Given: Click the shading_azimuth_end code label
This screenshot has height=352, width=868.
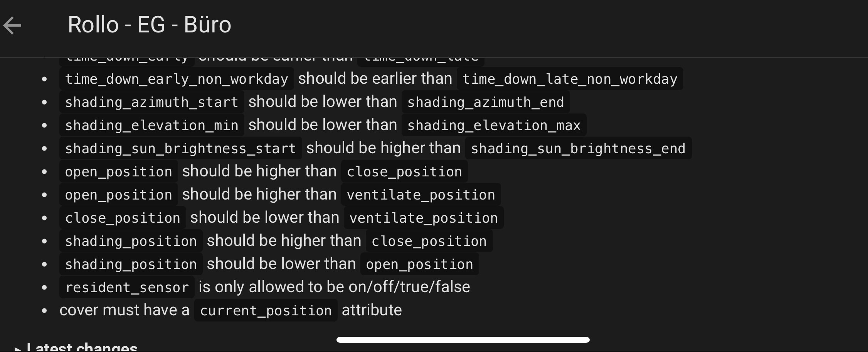Looking at the screenshot, I should click(x=485, y=102).
